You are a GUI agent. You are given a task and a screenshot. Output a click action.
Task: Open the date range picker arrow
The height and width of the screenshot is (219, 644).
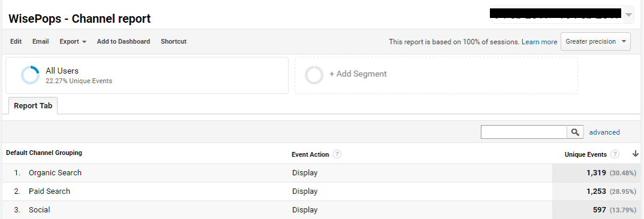point(628,15)
